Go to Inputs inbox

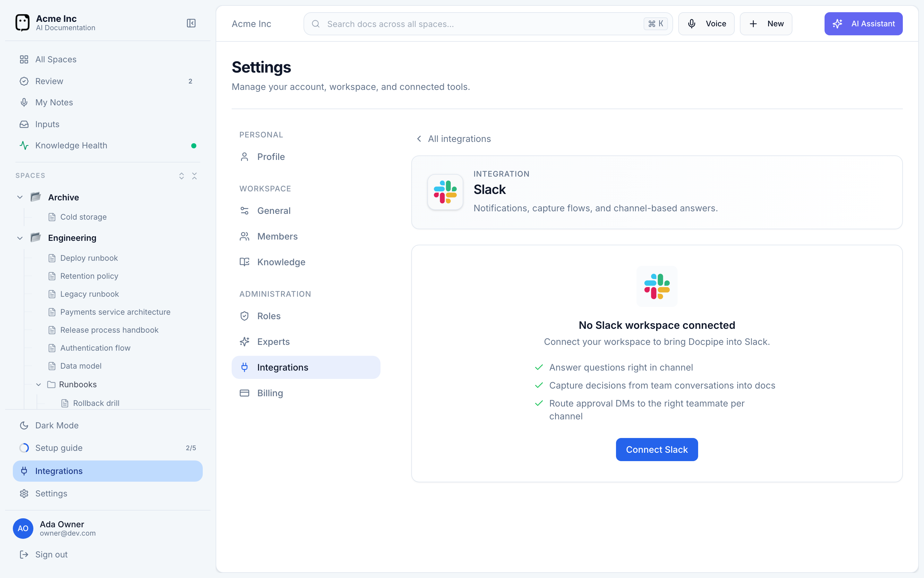tap(107, 124)
